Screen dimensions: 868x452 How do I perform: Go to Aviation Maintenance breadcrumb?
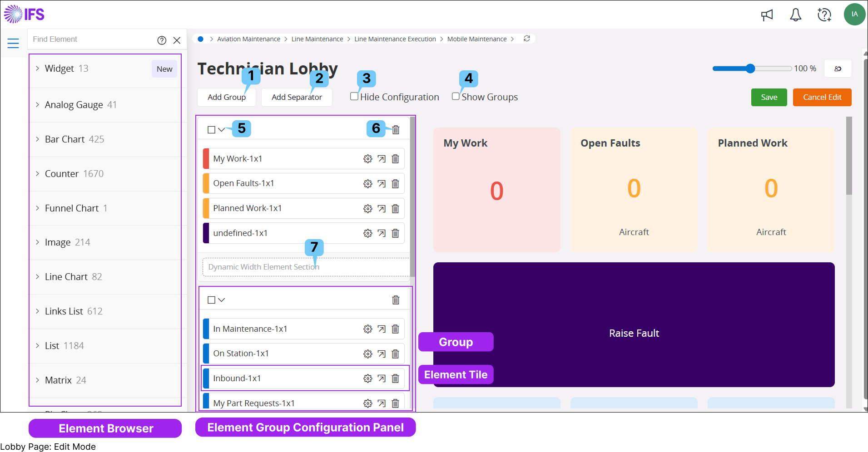(248, 39)
